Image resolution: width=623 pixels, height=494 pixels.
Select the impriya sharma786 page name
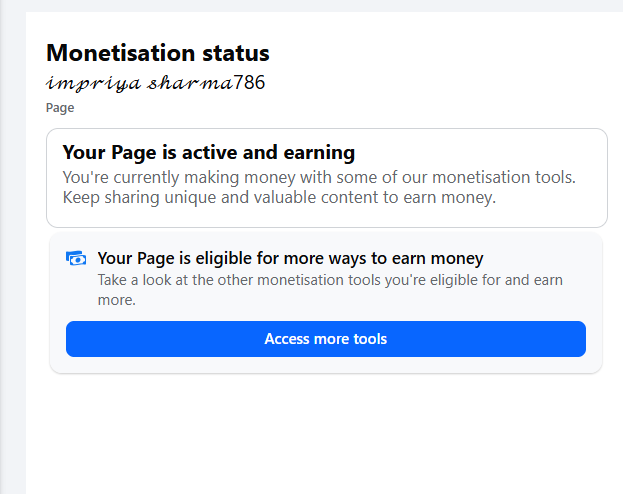155,83
